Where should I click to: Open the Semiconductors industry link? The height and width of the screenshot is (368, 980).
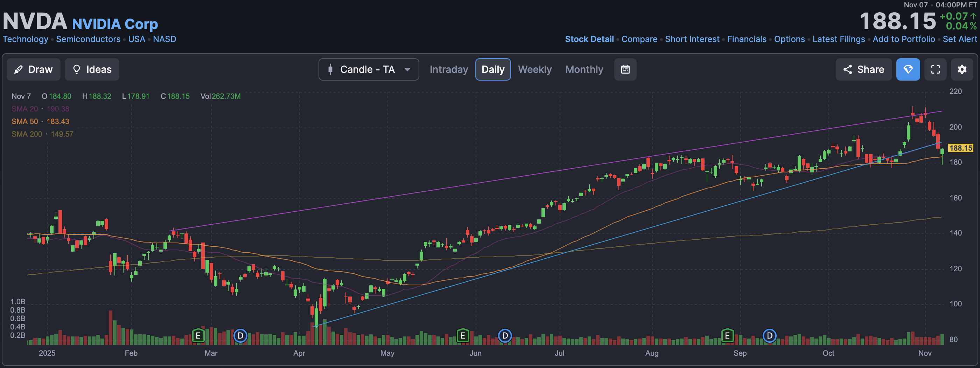coord(88,39)
